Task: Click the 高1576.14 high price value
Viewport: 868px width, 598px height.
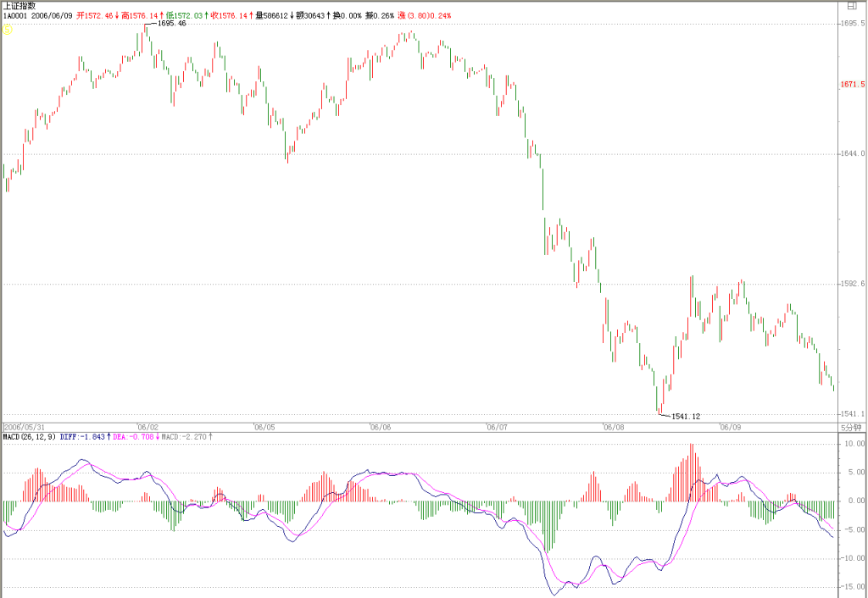Action: pyautogui.click(x=140, y=15)
